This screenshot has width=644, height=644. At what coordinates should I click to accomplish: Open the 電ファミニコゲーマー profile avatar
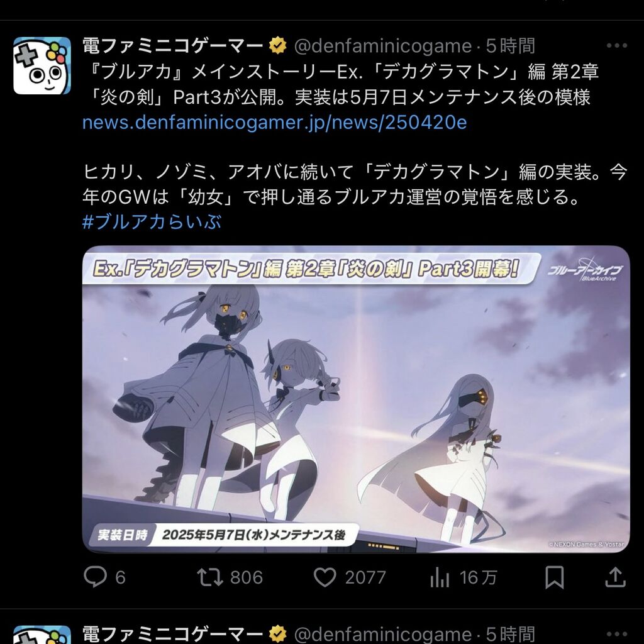42,65
